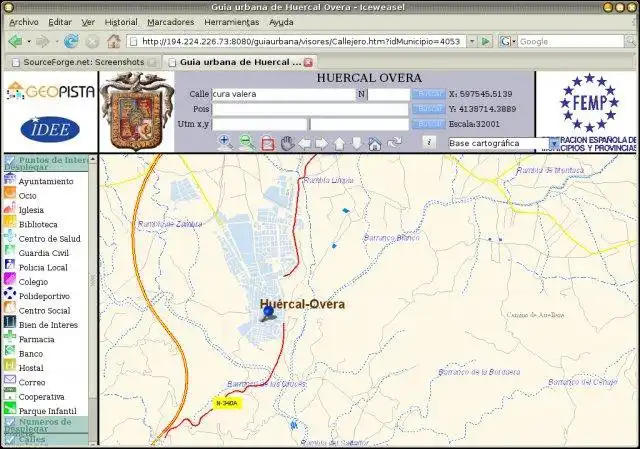Close the Guia urbana de Huercal tab
Image resolution: width=640 pixels, height=449 pixels.
click(x=308, y=62)
